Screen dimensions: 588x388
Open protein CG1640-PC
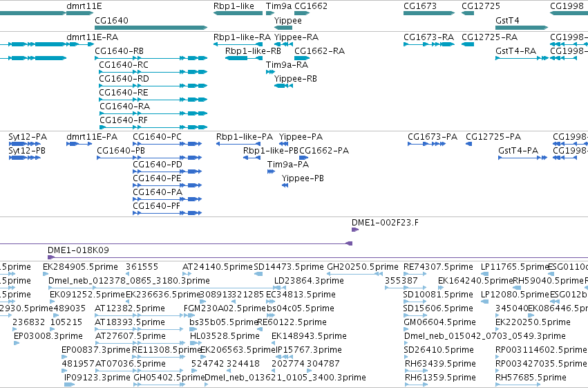coord(157,137)
